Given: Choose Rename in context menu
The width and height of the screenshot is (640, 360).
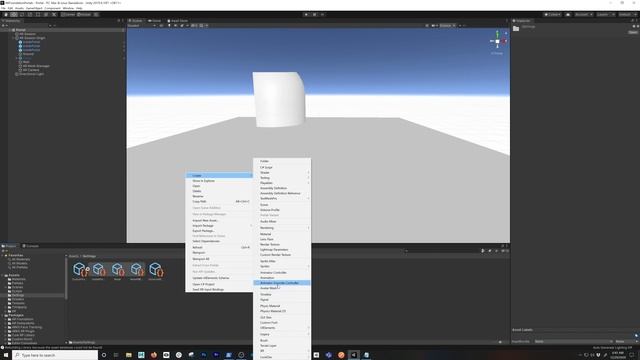Looking at the screenshot, I should [x=219, y=196].
